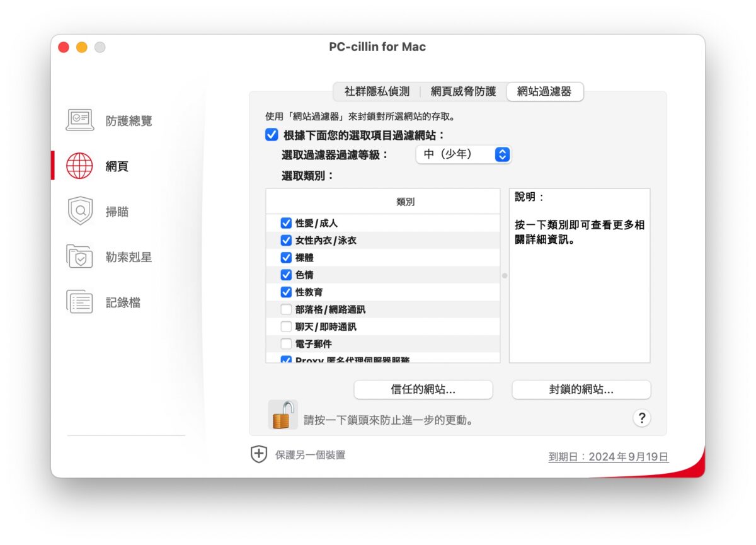The width and height of the screenshot is (756, 545).
Task: Click the 保護另一個裝置 link text
Action: tap(310, 455)
